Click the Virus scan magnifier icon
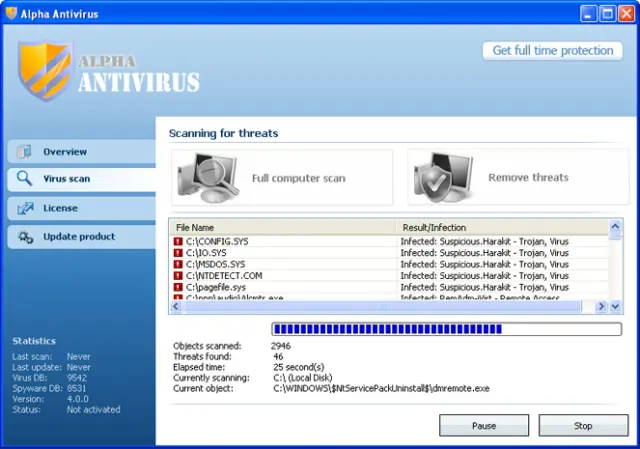640x449 pixels. pyautogui.click(x=24, y=178)
